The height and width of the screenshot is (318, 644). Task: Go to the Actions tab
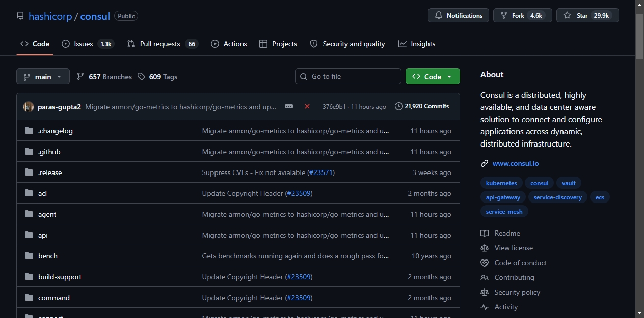pos(229,44)
